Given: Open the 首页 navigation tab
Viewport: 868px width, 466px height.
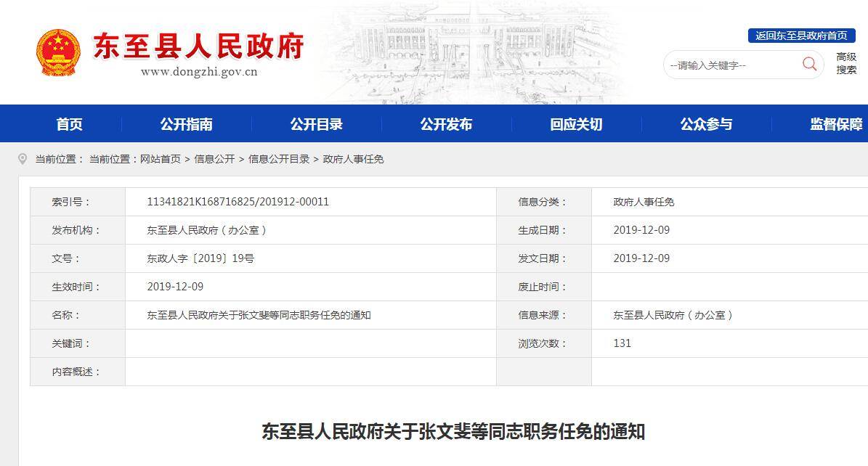Looking at the screenshot, I should tap(69, 124).
